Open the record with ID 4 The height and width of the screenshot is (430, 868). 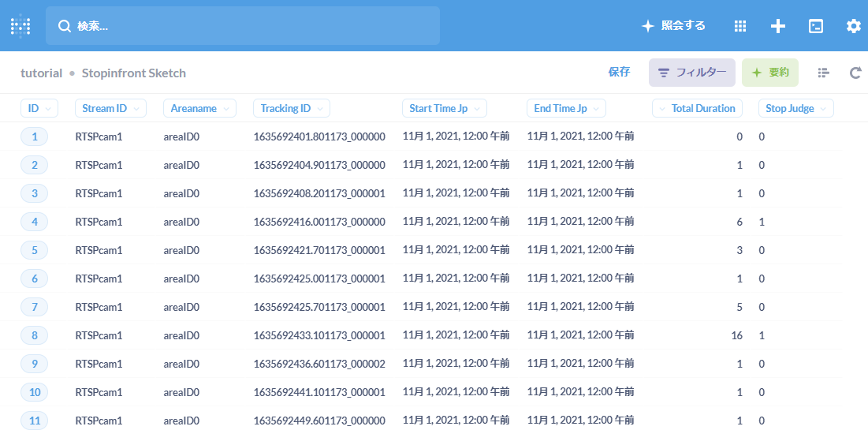35,222
